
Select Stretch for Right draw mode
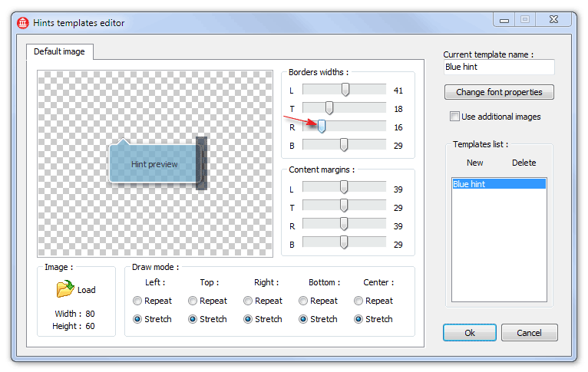pyautogui.click(x=247, y=319)
